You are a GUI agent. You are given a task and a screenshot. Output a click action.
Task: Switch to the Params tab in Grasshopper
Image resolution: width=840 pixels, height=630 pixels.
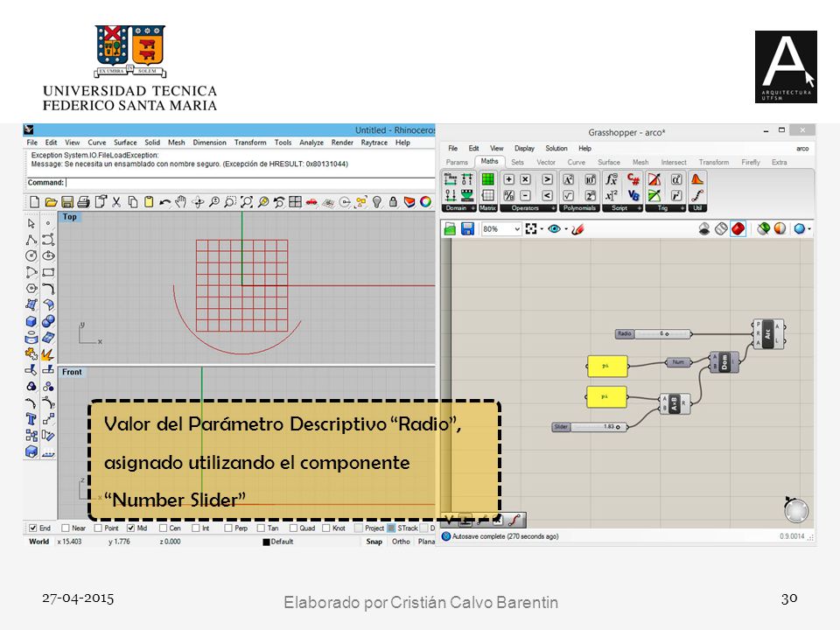coord(457,162)
